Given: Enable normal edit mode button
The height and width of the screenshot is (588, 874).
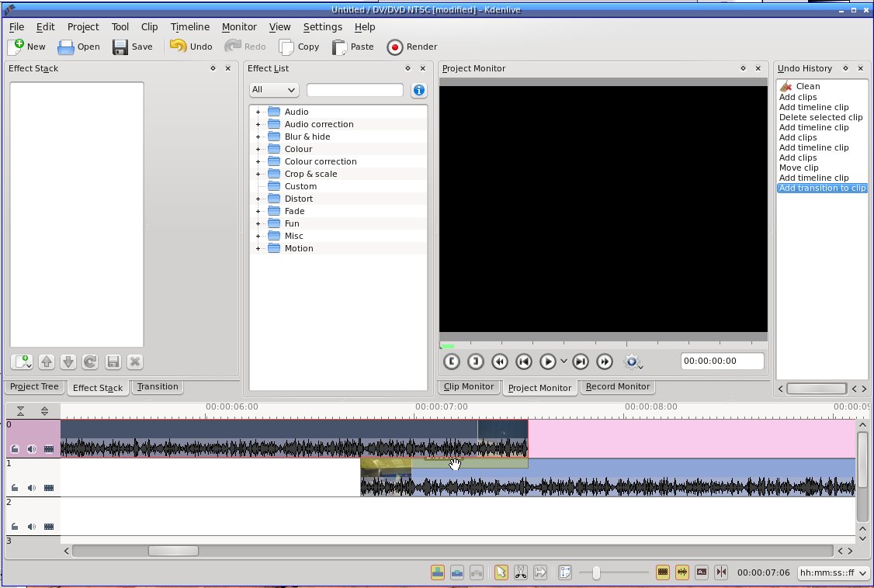Looking at the screenshot, I should click(438, 572).
